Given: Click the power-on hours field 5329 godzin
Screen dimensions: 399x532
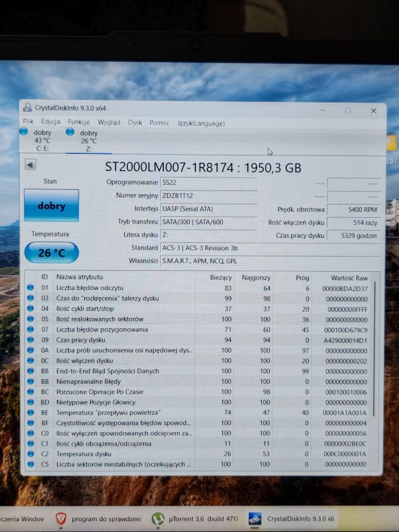Looking at the screenshot, I should coord(353,236).
